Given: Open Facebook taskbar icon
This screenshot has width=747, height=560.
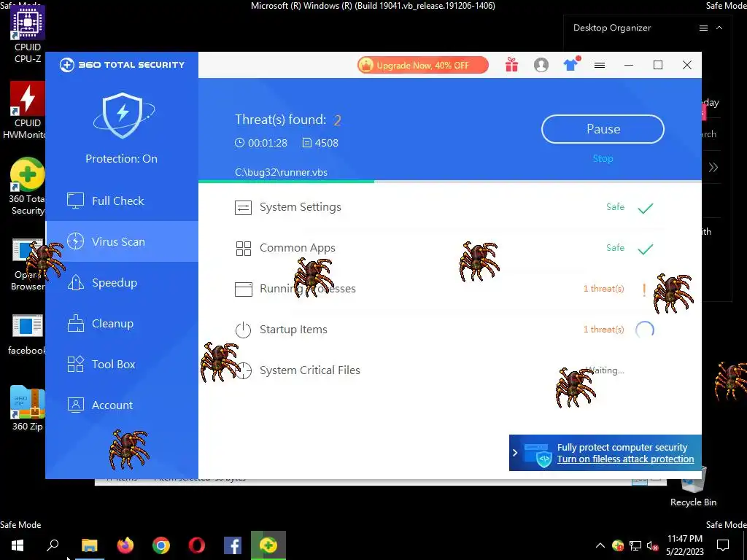Looking at the screenshot, I should (x=233, y=545).
